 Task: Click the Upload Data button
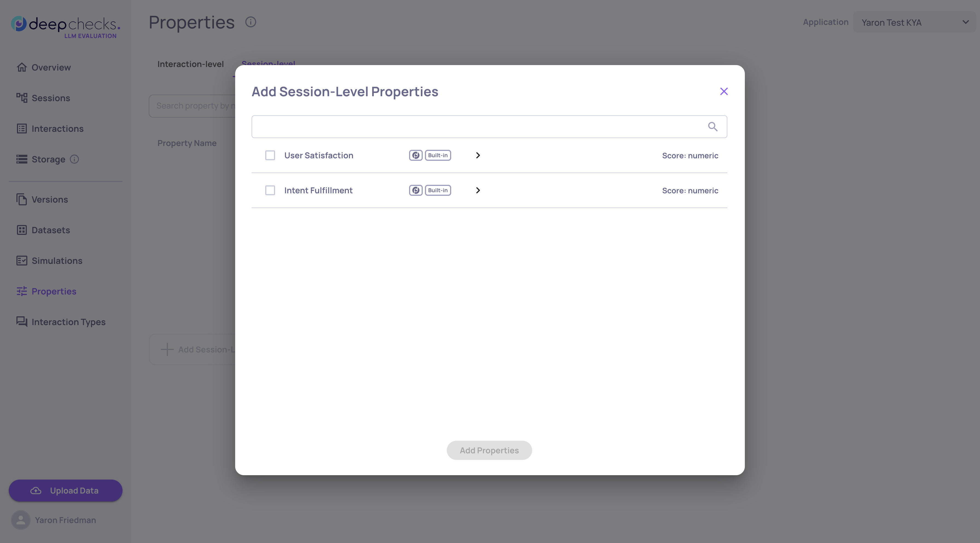tap(65, 491)
